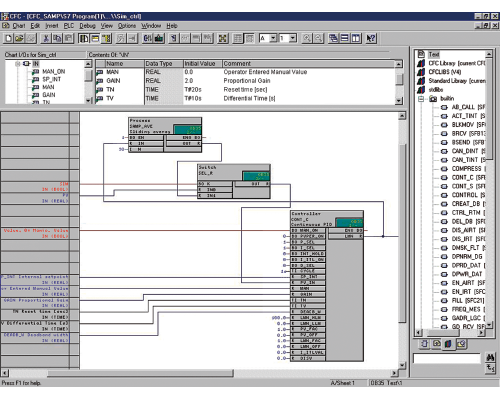Select the CFC Library catalog entry
The height and width of the screenshot is (400, 500).
(457, 63)
